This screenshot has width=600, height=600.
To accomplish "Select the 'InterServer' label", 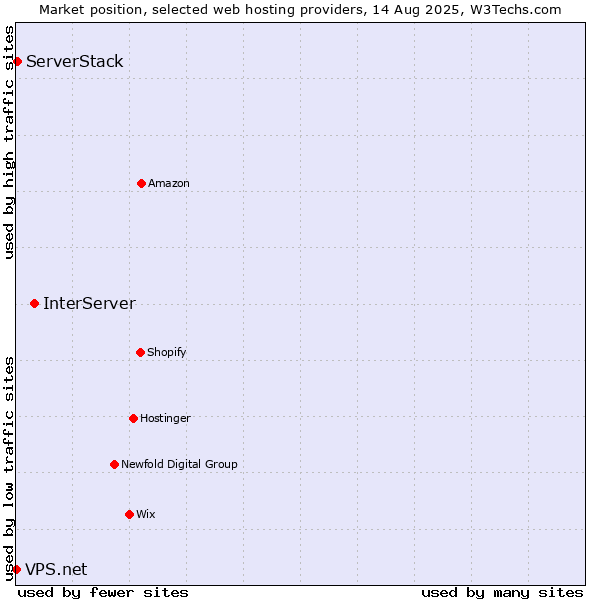I will (x=90, y=303).
